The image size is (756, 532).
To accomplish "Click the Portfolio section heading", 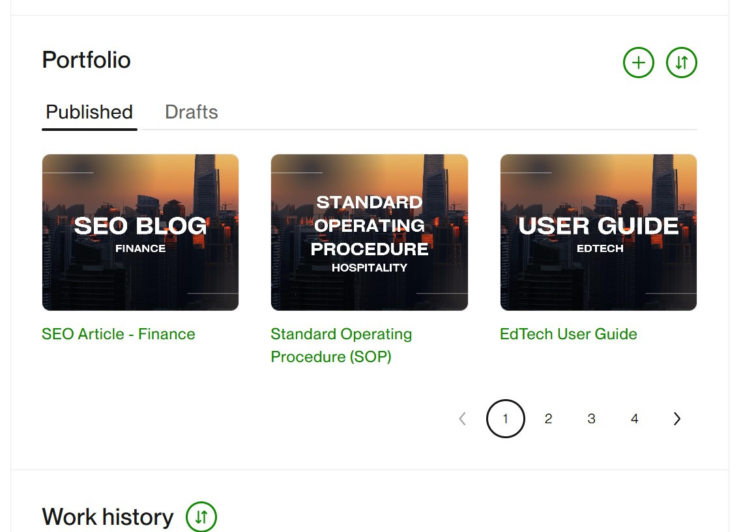I will pyautogui.click(x=86, y=61).
